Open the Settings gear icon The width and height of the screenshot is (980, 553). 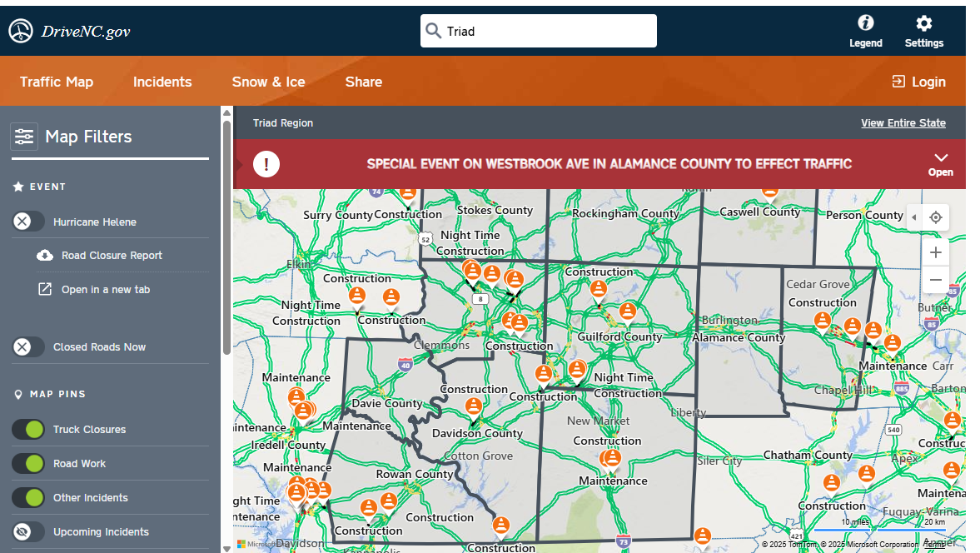(923, 24)
